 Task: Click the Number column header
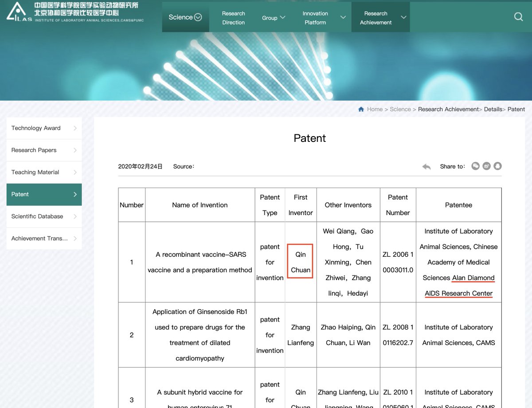tap(132, 205)
